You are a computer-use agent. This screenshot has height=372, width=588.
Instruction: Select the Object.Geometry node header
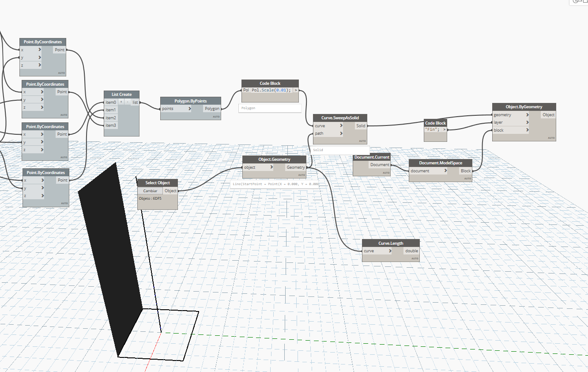pyautogui.click(x=274, y=159)
